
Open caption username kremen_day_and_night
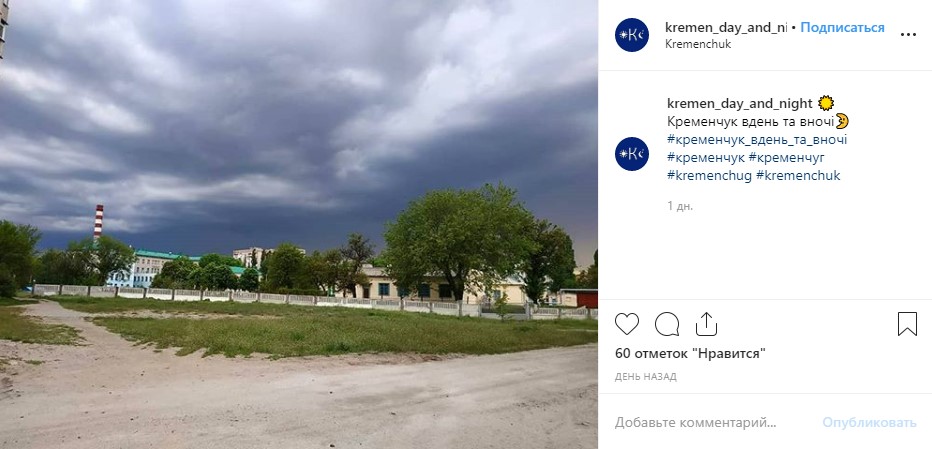(x=739, y=103)
